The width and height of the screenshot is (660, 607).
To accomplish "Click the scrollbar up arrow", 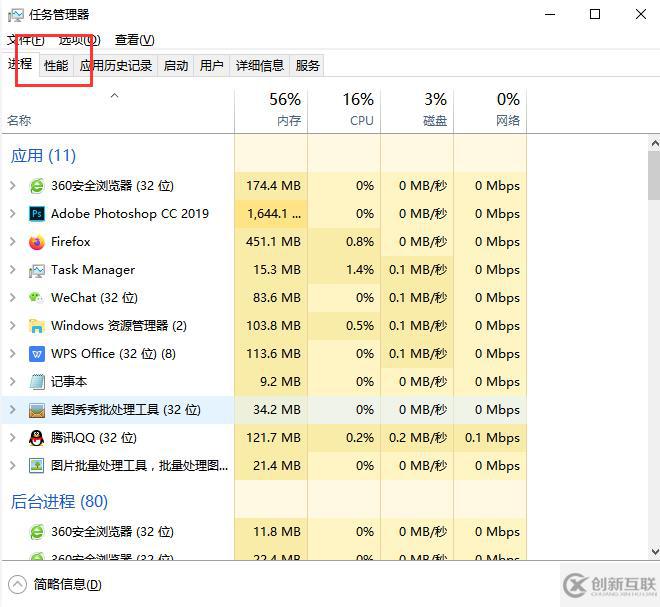I will (x=655, y=144).
